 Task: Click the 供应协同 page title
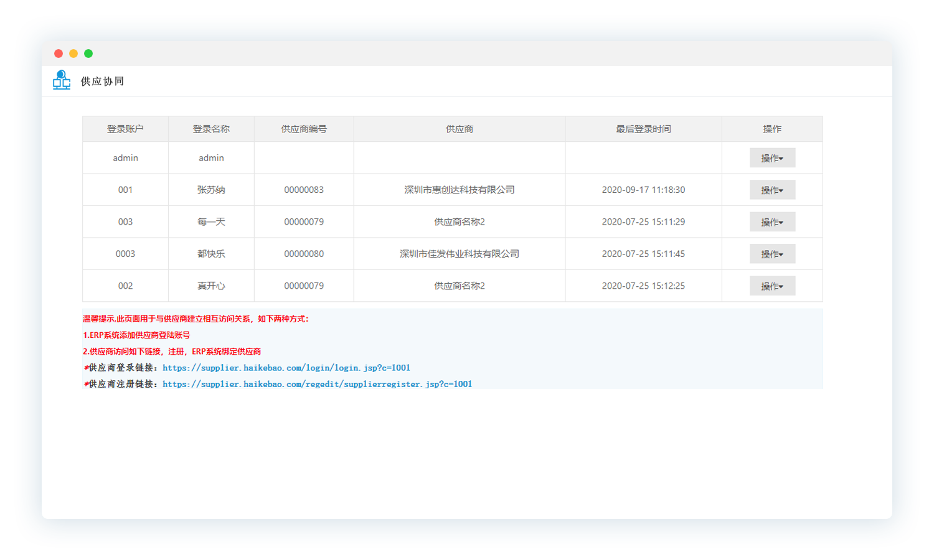102,82
